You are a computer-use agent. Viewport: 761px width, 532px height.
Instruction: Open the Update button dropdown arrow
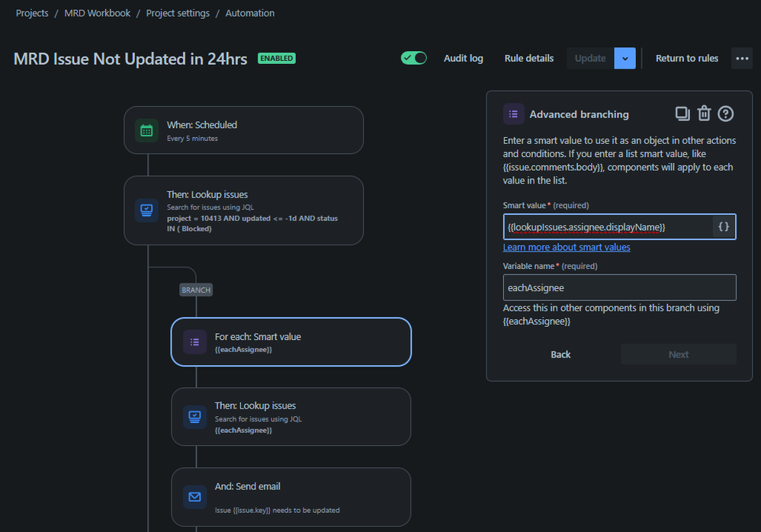[x=625, y=57]
